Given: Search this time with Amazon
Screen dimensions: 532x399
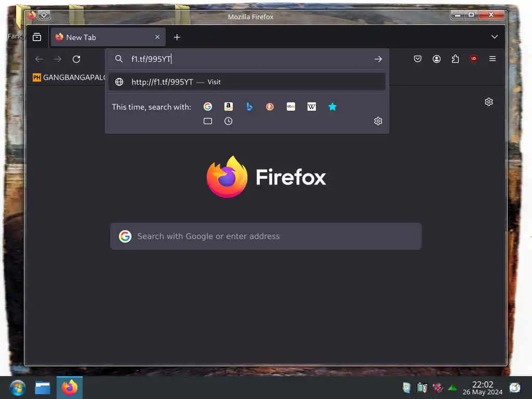Looking at the screenshot, I should 229,107.
